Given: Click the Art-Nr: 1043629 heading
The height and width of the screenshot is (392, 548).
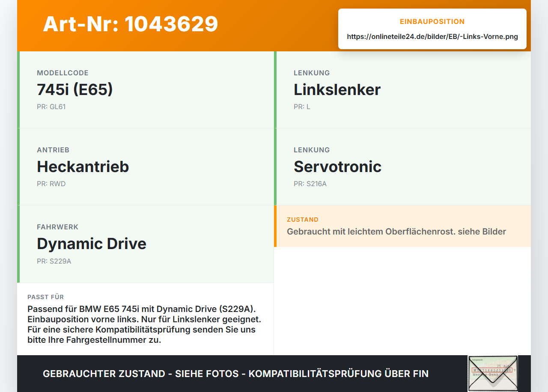Looking at the screenshot, I should (x=131, y=24).
